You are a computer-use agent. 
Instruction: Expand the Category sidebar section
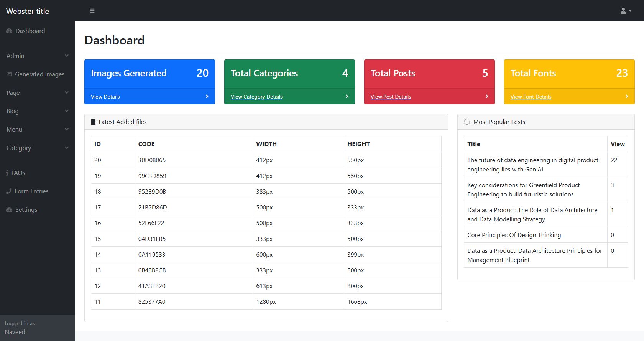[x=38, y=148]
